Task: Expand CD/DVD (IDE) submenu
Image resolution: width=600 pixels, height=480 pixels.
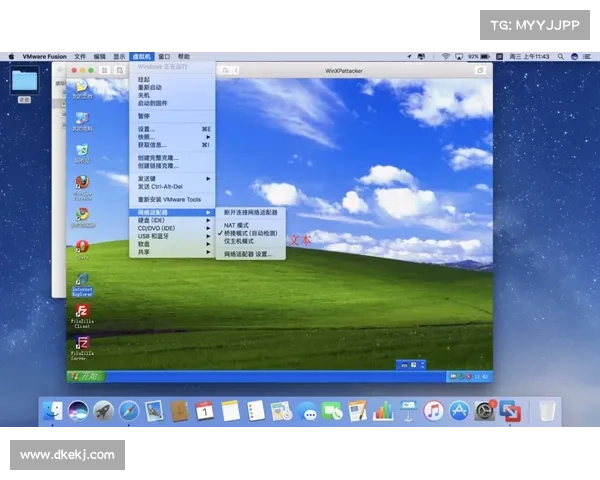Action: 172,228
